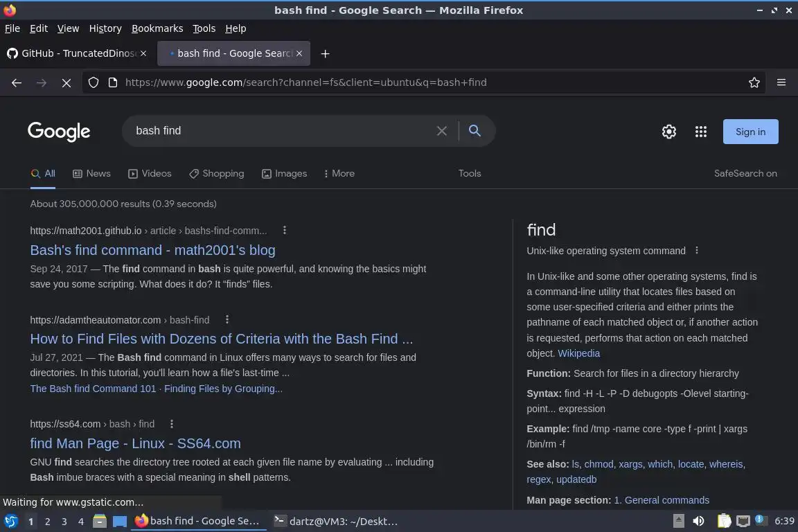Click the xargs see-also link

click(x=630, y=464)
